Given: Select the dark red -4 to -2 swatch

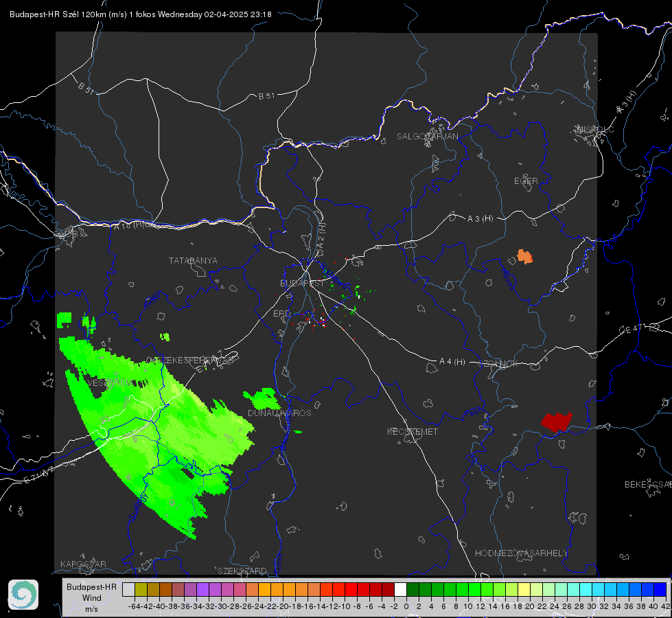Looking at the screenshot, I should [x=389, y=589].
